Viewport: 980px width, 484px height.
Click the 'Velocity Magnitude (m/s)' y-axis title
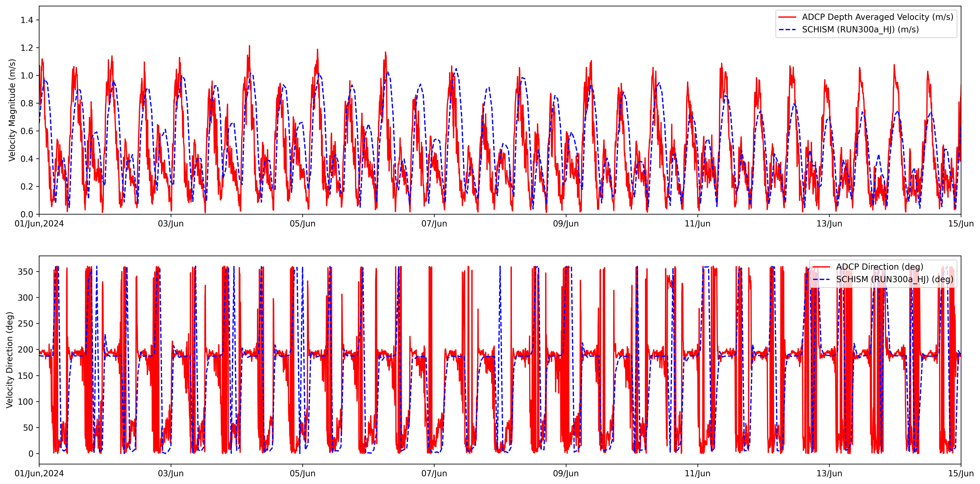12,110
